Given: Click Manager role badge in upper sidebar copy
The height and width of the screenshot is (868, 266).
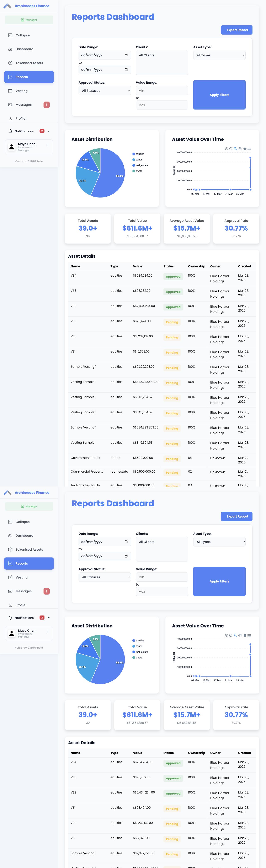Looking at the screenshot, I should [29, 20].
